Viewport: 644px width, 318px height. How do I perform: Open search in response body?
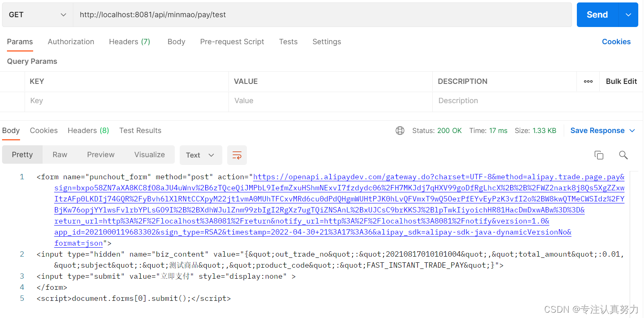[x=623, y=155]
